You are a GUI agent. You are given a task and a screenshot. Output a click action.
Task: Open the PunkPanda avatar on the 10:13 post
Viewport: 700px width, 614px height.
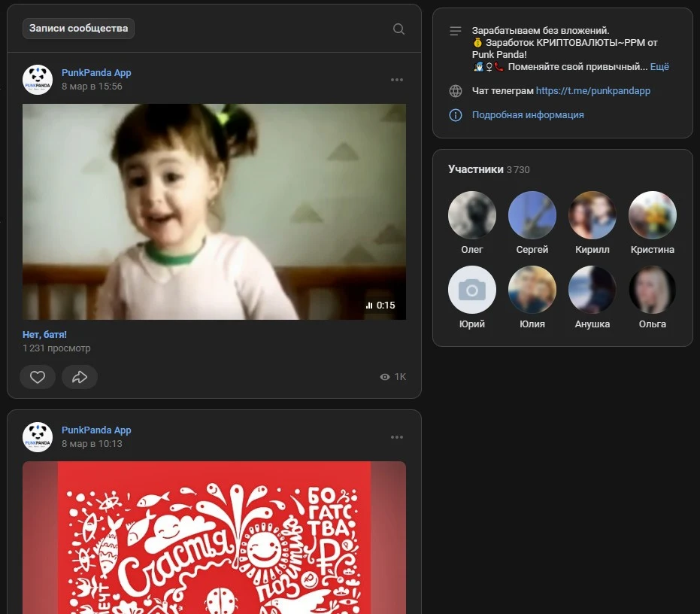(x=38, y=437)
